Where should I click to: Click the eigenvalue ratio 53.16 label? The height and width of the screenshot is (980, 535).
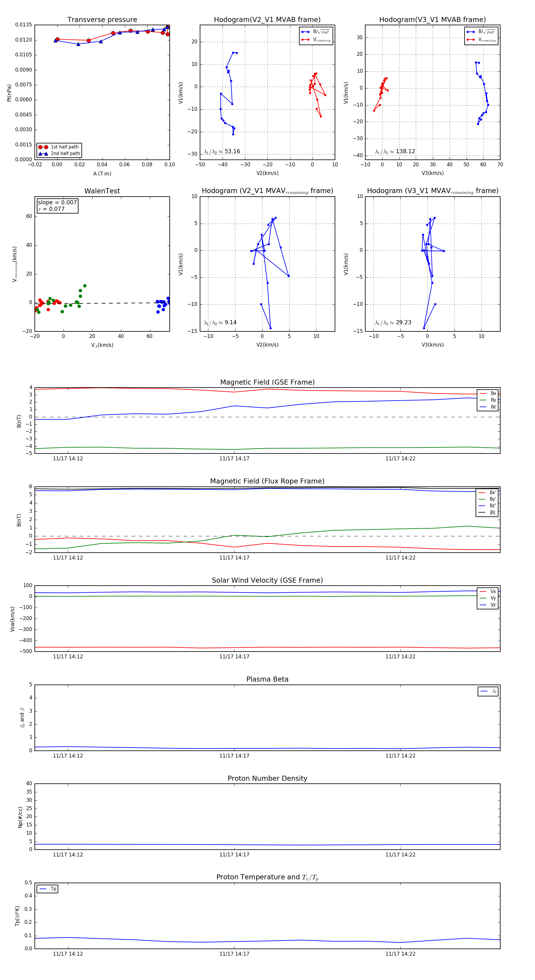click(222, 151)
